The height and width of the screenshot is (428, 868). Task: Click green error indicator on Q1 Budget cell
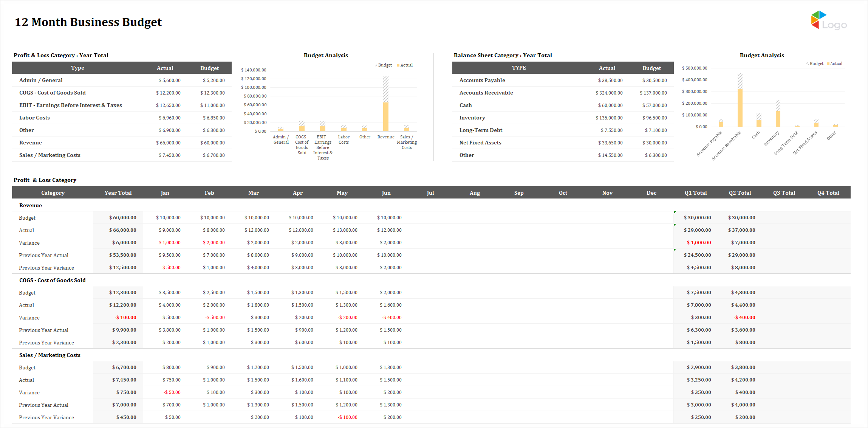[x=675, y=212]
